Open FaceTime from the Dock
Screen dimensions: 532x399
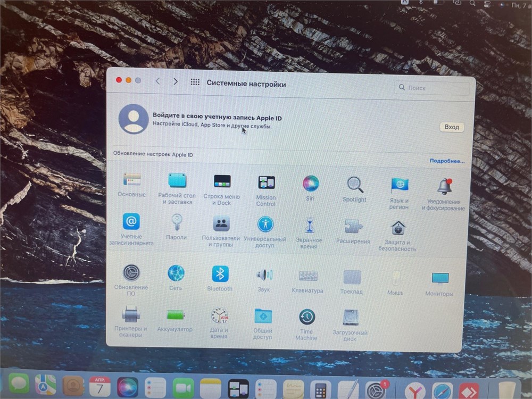coord(183,388)
